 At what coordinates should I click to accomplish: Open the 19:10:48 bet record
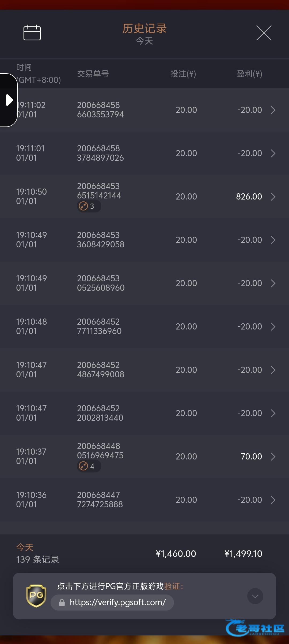(x=144, y=327)
